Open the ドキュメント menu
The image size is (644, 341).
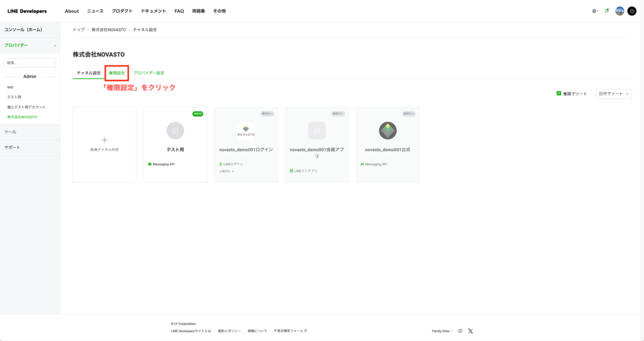click(x=153, y=11)
